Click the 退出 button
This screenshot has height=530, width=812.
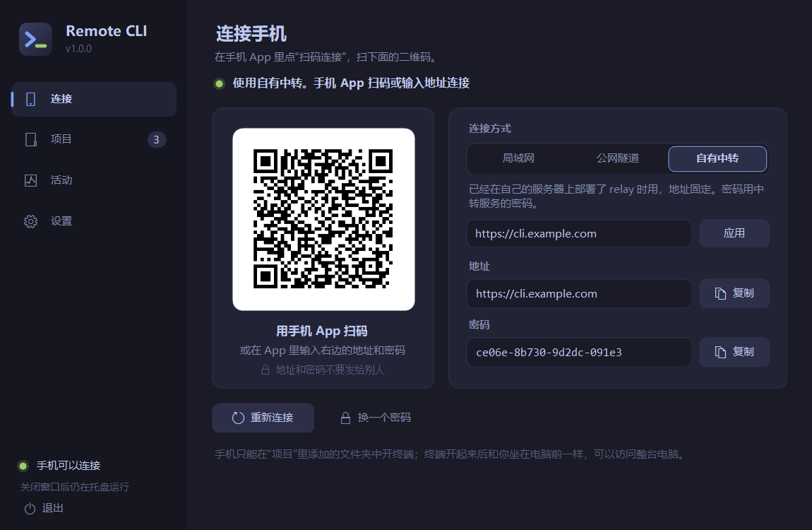(44, 508)
